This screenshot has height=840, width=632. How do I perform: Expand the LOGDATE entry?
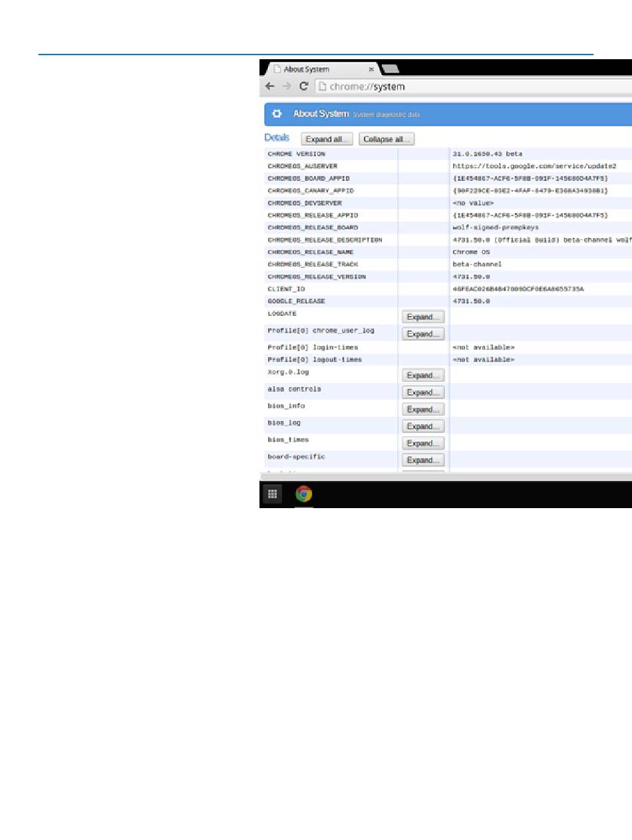[x=423, y=317]
